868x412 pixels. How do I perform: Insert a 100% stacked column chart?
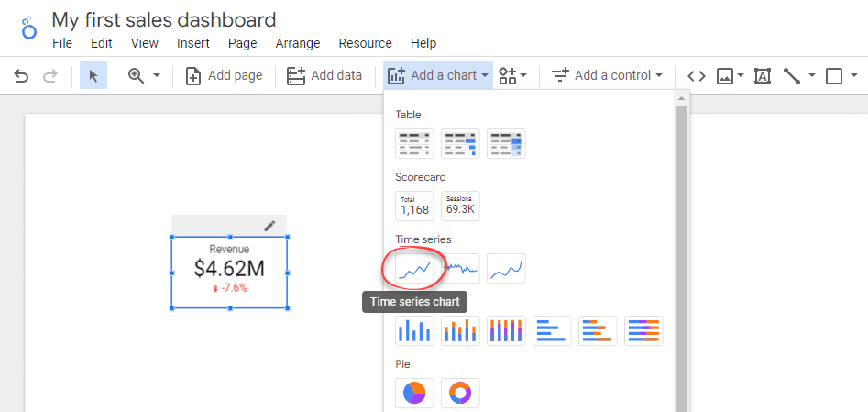(507, 331)
